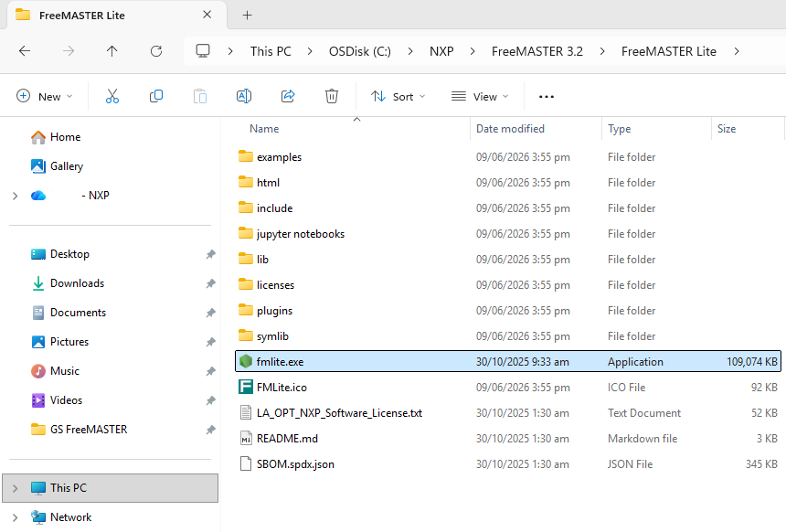Click the LA_OPT_NXP_Software_License.txt document icon
786x532 pixels.
coord(245,412)
